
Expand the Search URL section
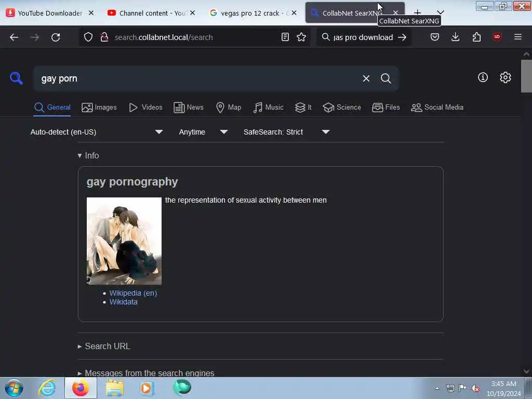tap(104, 346)
